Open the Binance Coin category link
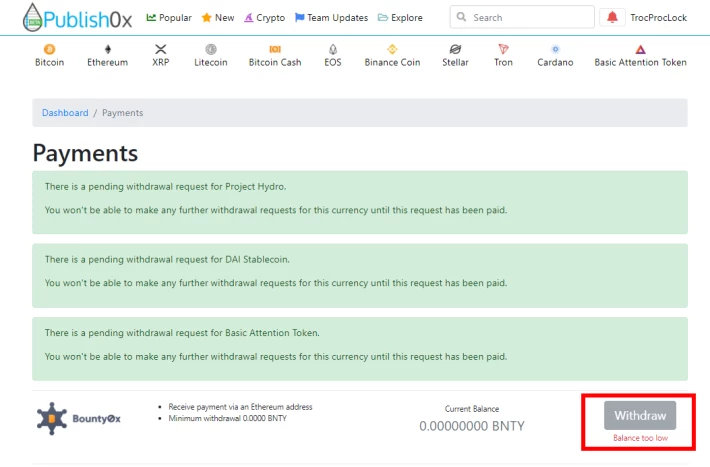The height and width of the screenshot is (467, 710). [393, 55]
